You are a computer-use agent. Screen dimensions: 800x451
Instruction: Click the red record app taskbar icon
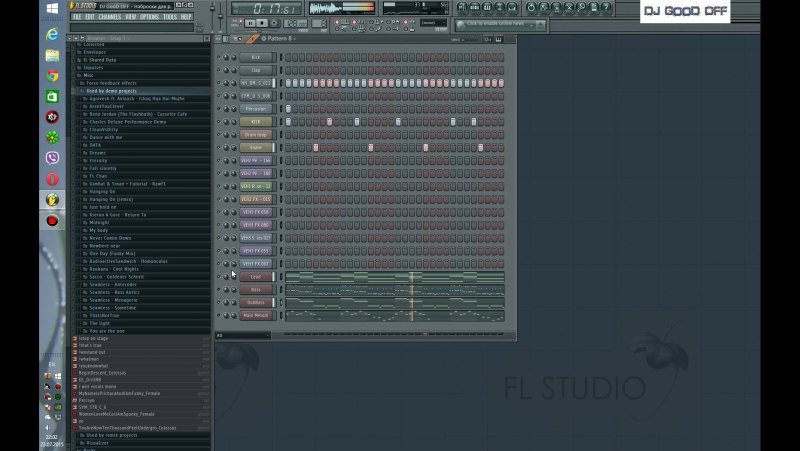(x=52, y=220)
